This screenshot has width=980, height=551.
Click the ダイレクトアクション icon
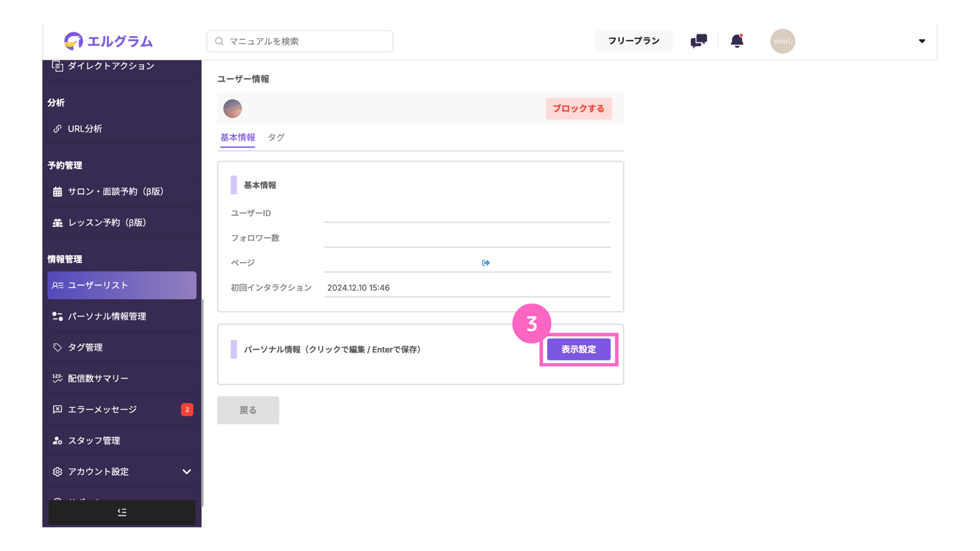tap(58, 66)
